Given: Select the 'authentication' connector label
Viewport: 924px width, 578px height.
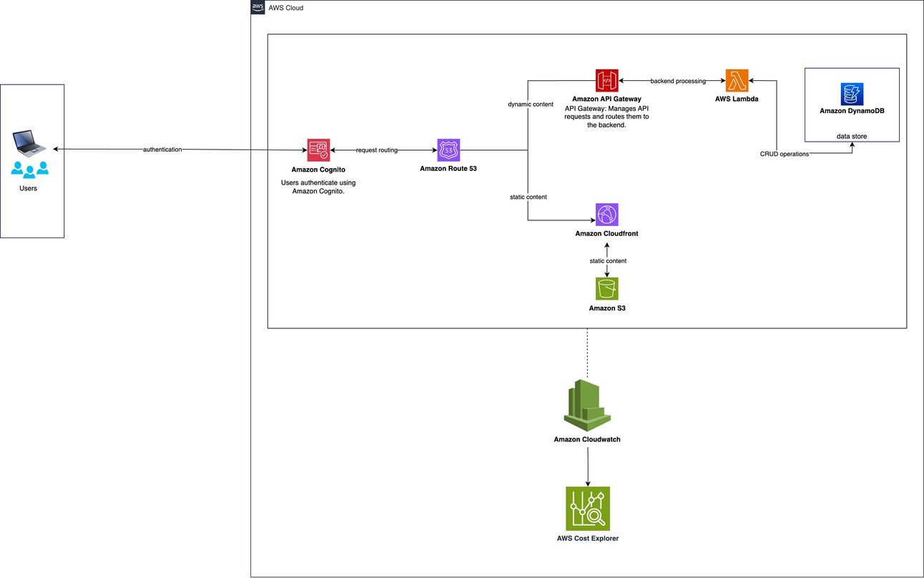Looking at the screenshot, I should 162,150.
